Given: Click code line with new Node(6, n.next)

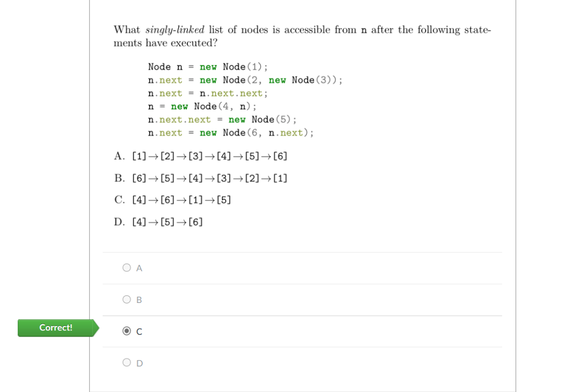Looking at the screenshot, I should point(230,133).
